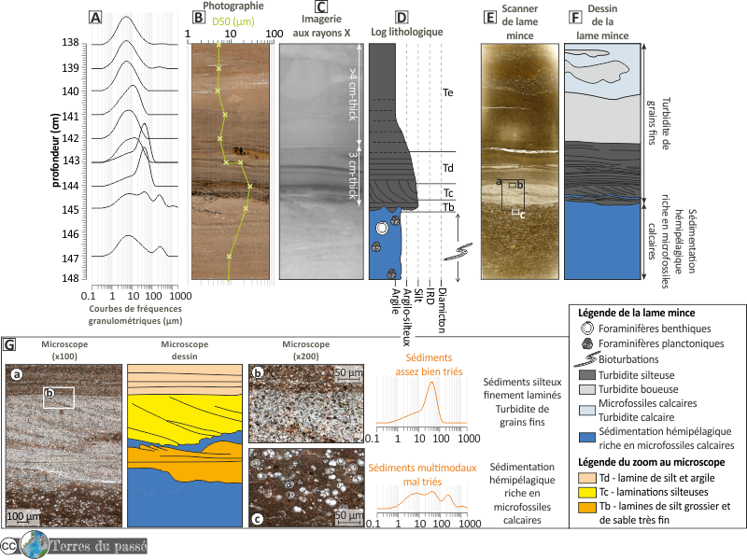Click the 'Argilo-silteux' axis label
Image resolution: width=747 pixels, height=560 pixels.
point(406,316)
